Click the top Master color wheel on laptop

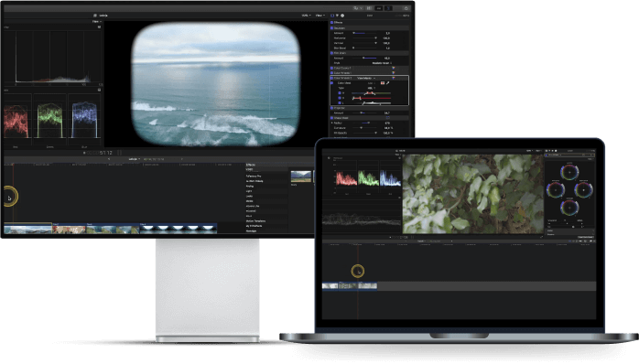pyautogui.click(x=569, y=172)
